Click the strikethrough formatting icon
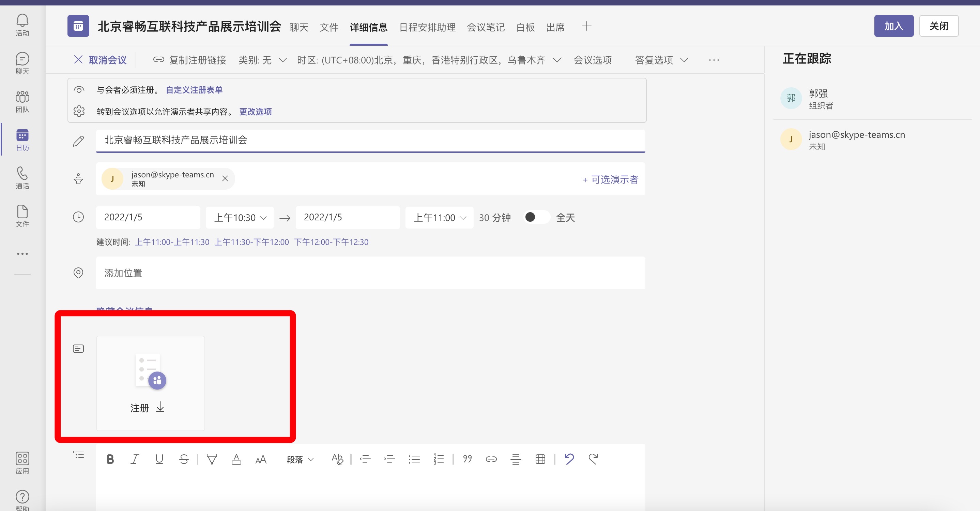The image size is (980, 511). click(185, 458)
